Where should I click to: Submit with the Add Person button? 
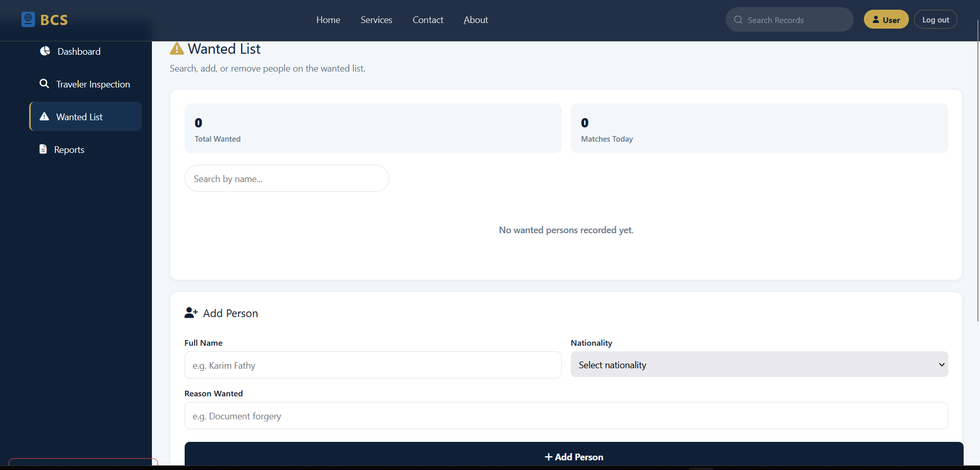pos(574,454)
